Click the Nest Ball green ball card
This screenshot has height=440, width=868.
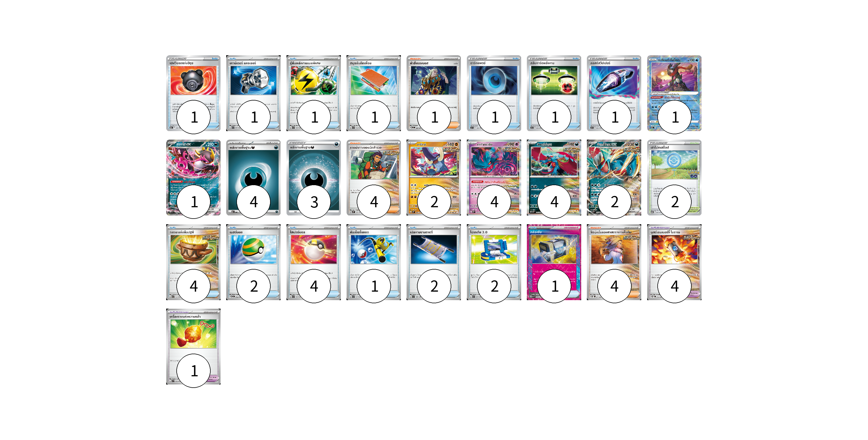tap(253, 262)
